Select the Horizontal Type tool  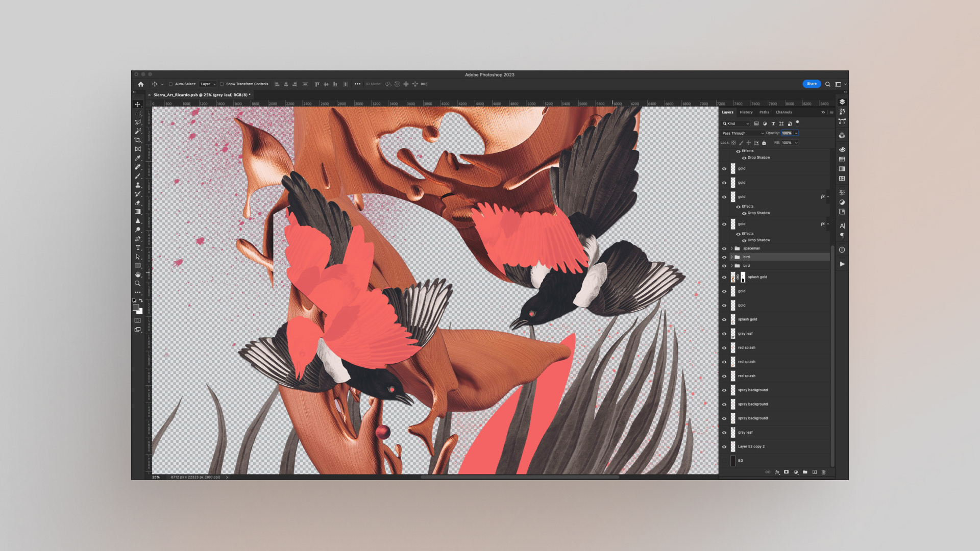[x=138, y=247]
